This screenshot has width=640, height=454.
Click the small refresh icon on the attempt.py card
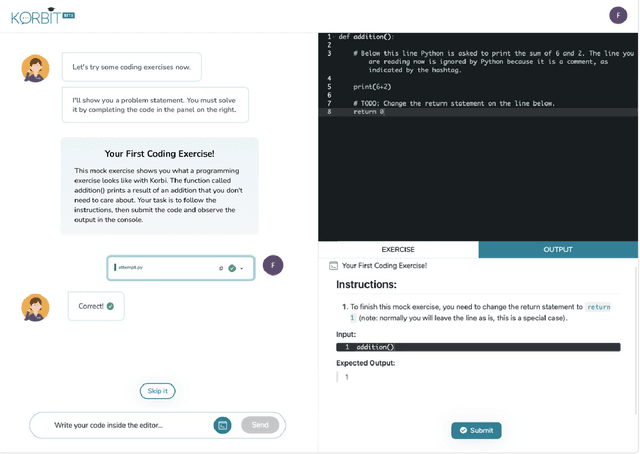coord(221,268)
